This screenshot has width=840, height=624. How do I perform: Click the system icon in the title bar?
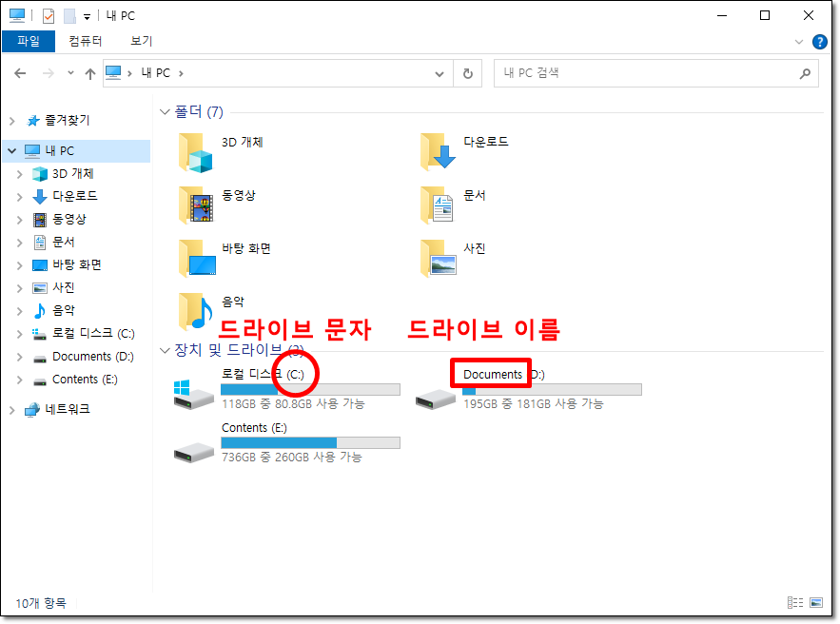click(17, 15)
